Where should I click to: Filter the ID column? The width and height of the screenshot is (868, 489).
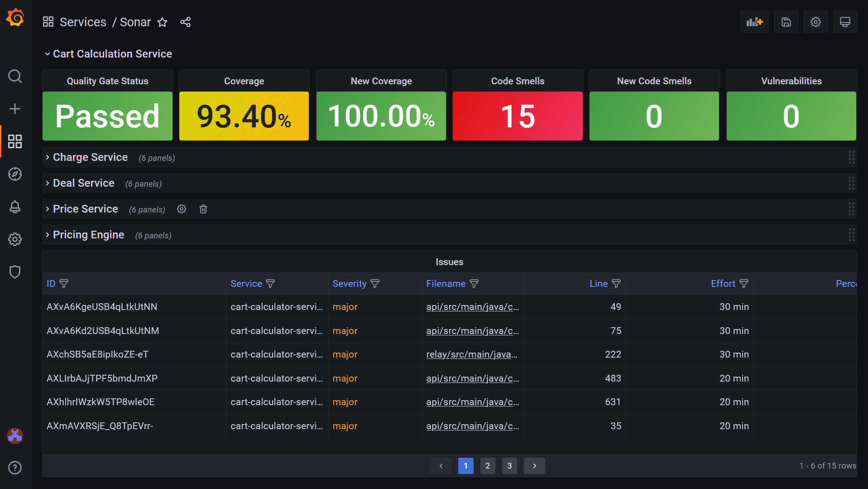64,284
